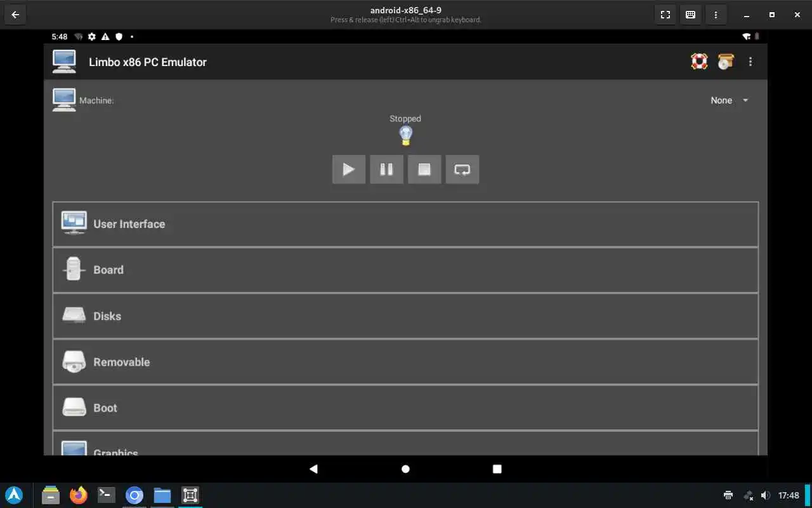The width and height of the screenshot is (812, 508).
Task: Expand the Removable section
Action: coord(405,362)
